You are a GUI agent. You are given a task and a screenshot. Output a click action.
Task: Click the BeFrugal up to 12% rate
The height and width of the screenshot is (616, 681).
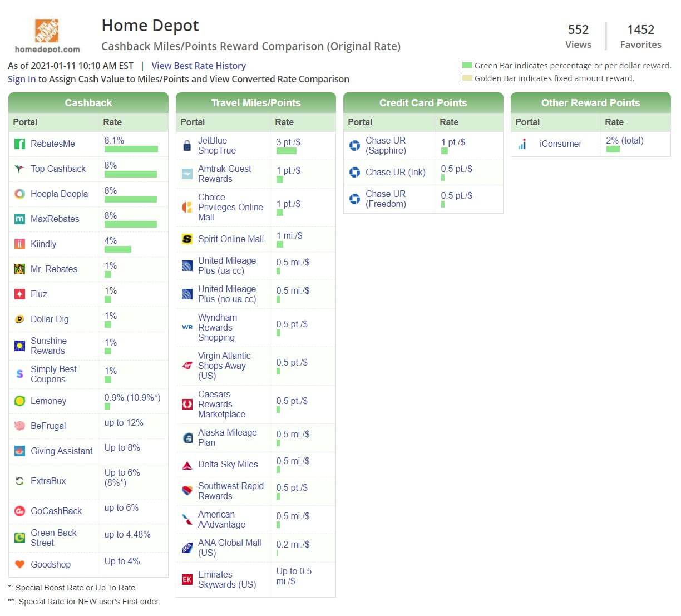pyautogui.click(x=124, y=422)
